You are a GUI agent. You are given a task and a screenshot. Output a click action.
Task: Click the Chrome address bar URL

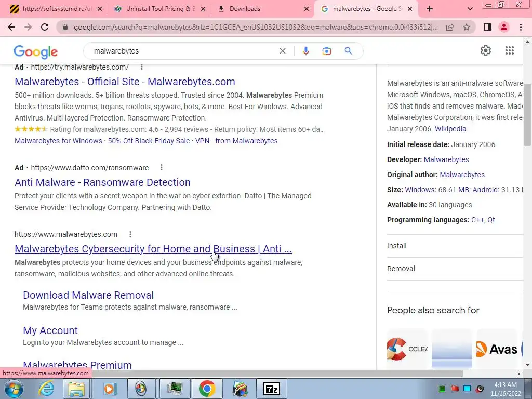pyautogui.click(x=256, y=27)
